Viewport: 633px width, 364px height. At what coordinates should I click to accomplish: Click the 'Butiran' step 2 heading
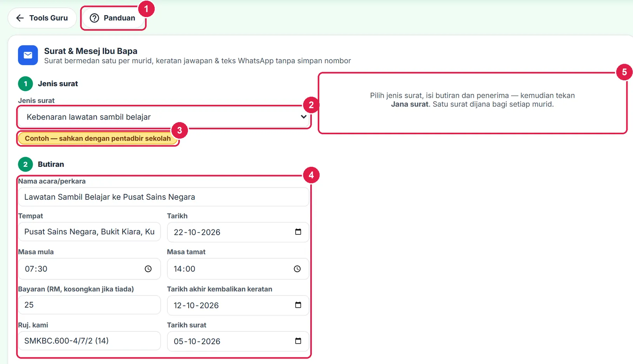pos(51,164)
